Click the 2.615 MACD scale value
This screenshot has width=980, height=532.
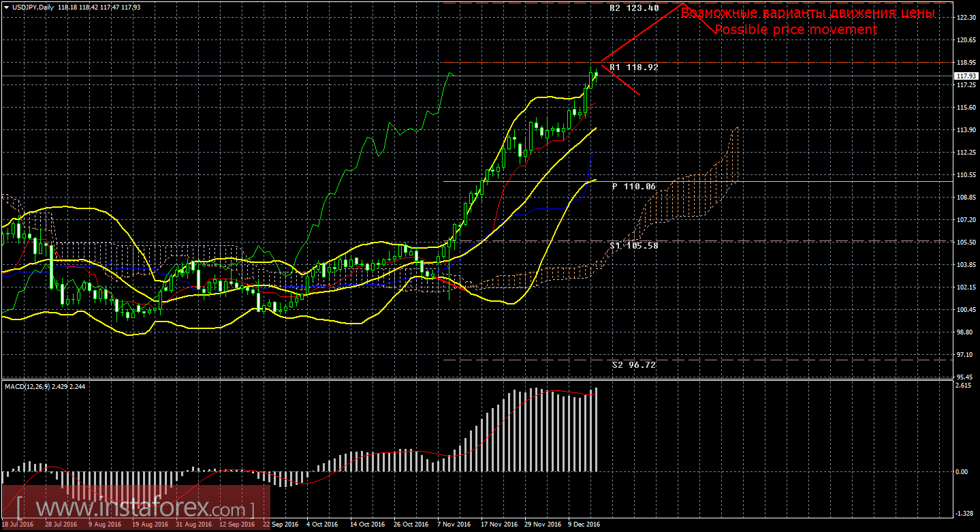(x=963, y=385)
